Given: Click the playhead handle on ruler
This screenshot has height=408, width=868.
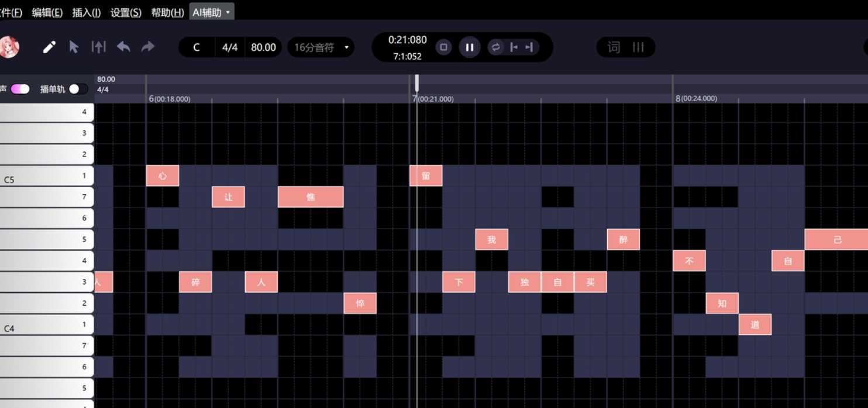Looking at the screenshot, I should [x=416, y=82].
